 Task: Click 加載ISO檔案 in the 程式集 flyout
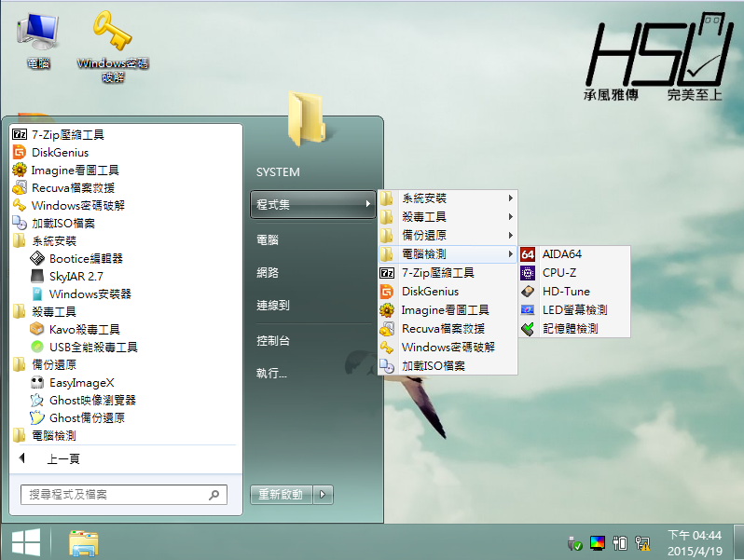(448, 365)
